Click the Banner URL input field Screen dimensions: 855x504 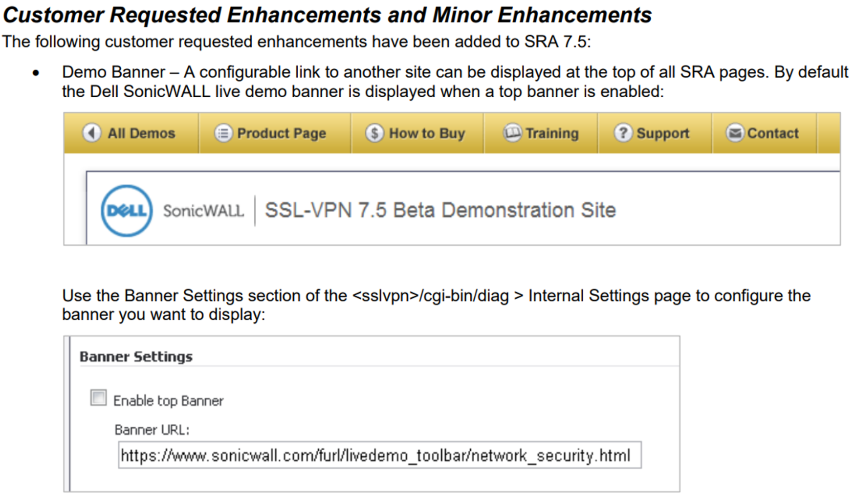tap(380, 456)
